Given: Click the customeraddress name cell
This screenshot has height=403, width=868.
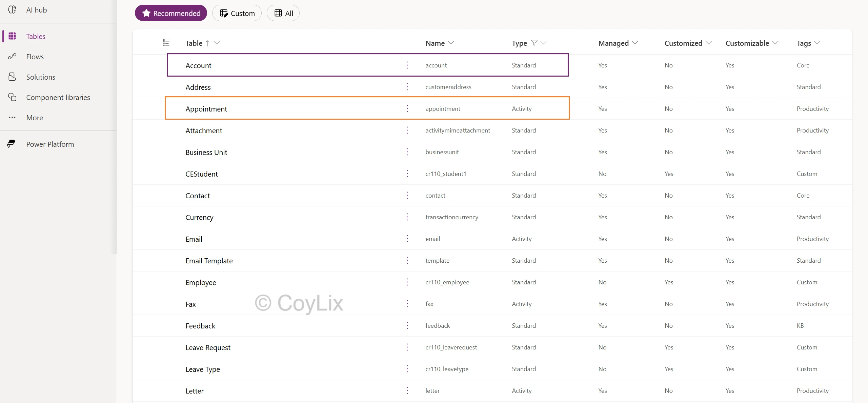Looking at the screenshot, I should click(448, 87).
